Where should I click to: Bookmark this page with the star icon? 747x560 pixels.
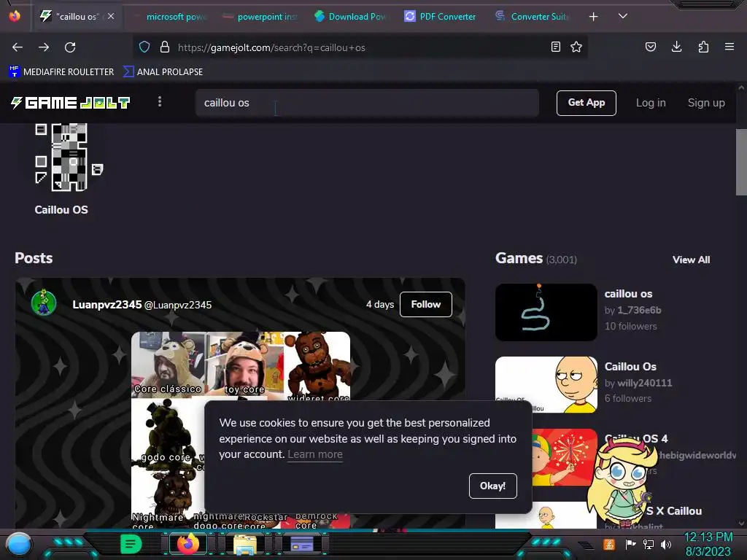(576, 47)
